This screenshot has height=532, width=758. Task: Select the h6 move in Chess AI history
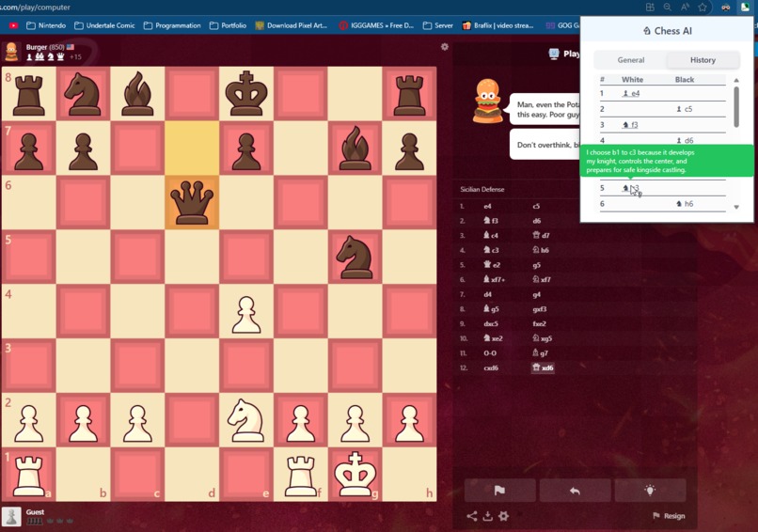click(685, 204)
